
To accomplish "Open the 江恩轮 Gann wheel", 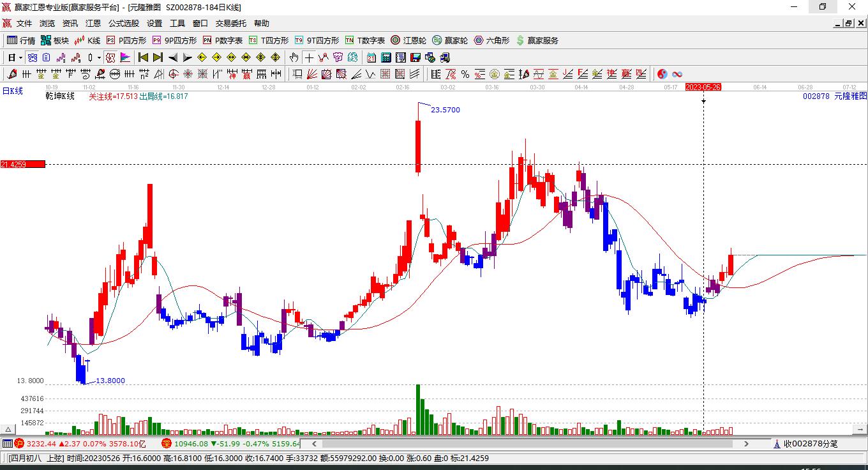I will (408, 40).
